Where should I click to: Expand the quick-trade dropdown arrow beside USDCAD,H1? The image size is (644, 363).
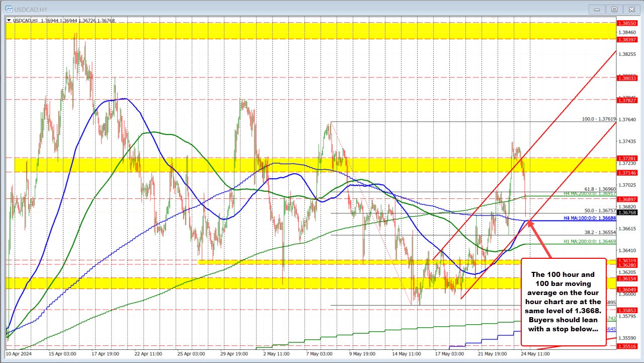(8, 21)
